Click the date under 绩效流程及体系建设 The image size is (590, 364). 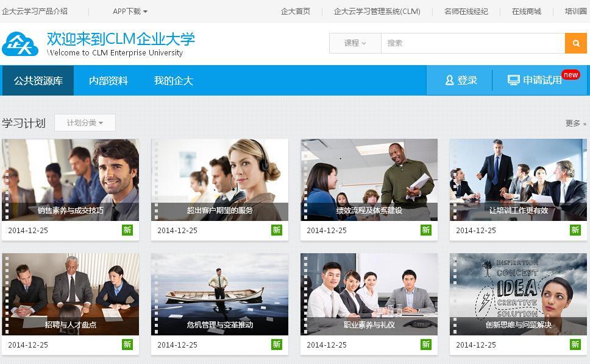pos(327,231)
